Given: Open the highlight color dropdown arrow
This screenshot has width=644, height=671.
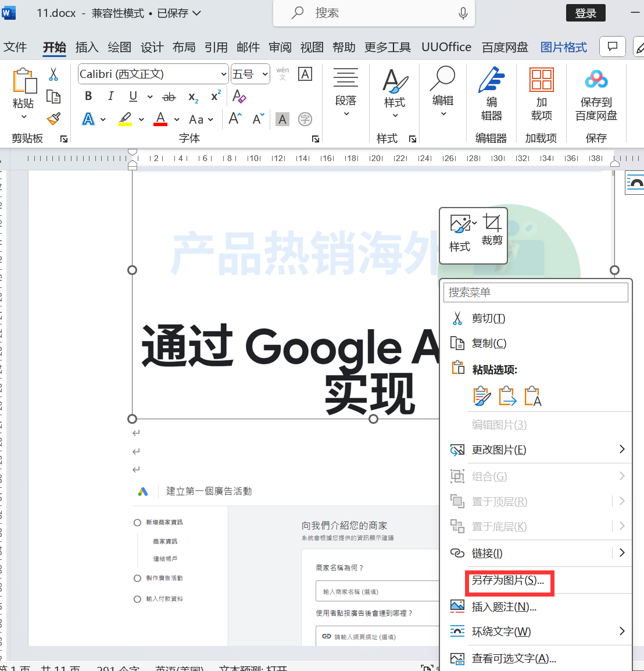Looking at the screenshot, I should [x=141, y=119].
